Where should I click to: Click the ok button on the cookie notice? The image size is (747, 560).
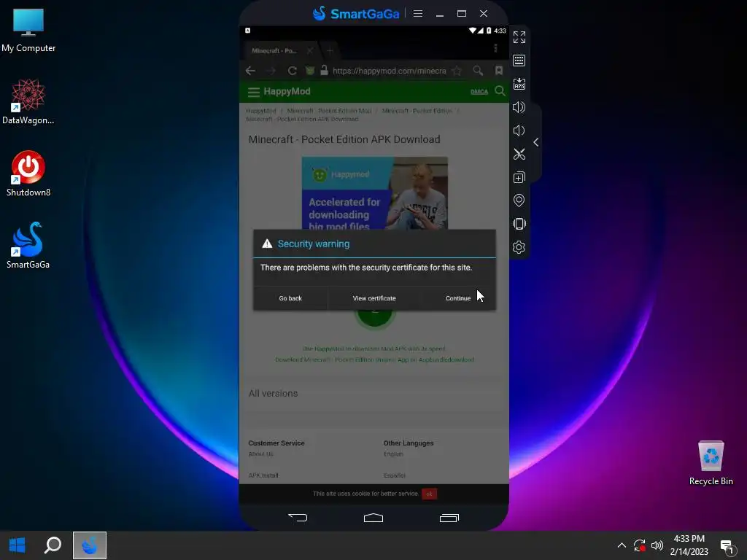click(429, 494)
